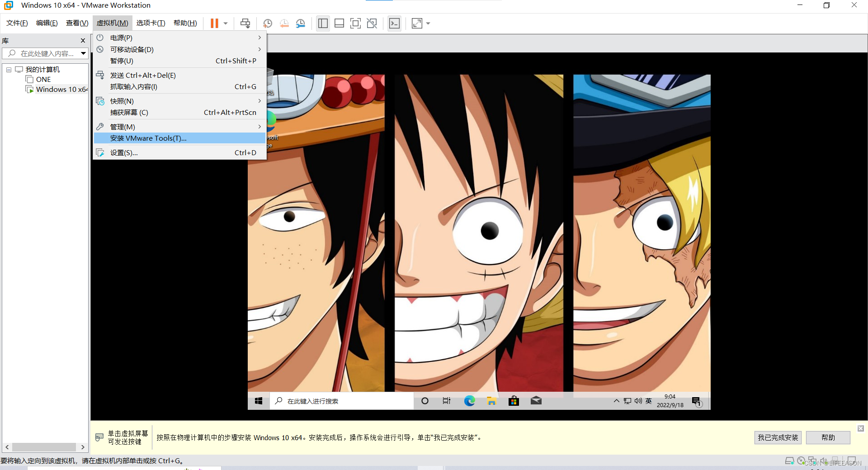This screenshot has height=470, width=868.
Task: Open 设置(S)... from the menu
Action: pyautogui.click(x=179, y=152)
